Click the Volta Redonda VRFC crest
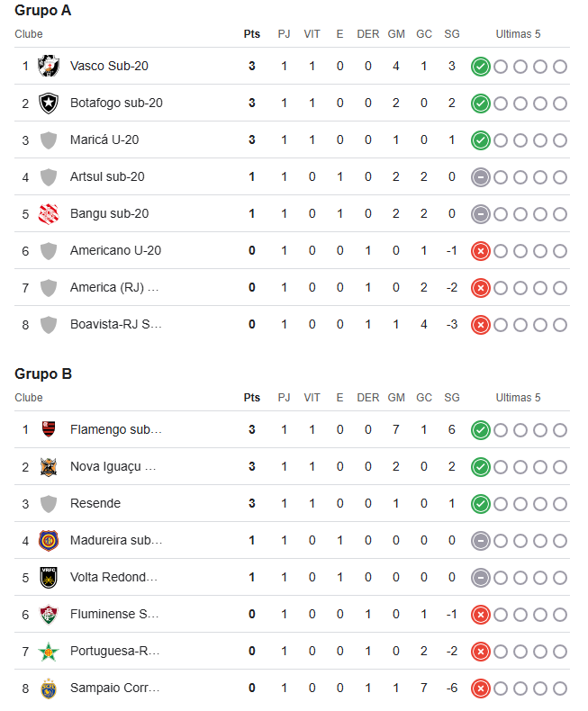Viewport: 588px width, 711px height. [49, 578]
